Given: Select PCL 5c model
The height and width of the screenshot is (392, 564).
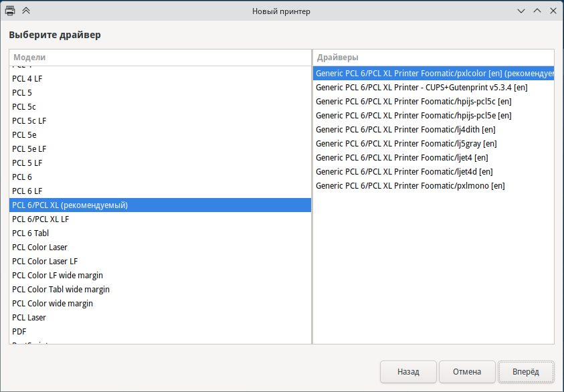Looking at the screenshot, I should pyautogui.click(x=24, y=107).
